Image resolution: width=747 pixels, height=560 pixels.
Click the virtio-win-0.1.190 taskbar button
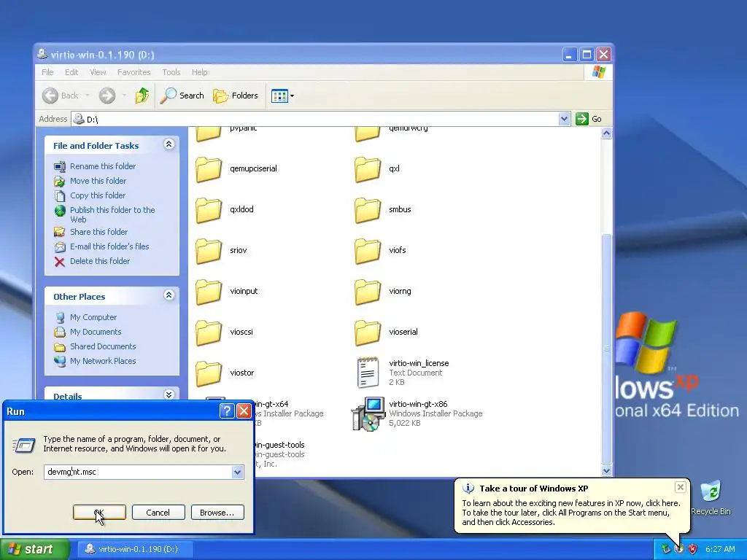pos(133,550)
